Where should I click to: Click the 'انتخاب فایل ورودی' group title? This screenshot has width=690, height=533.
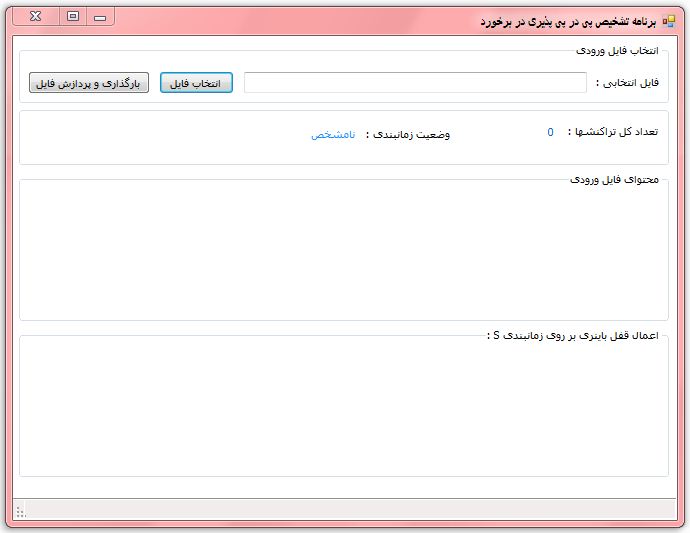(x=617, y=51)
